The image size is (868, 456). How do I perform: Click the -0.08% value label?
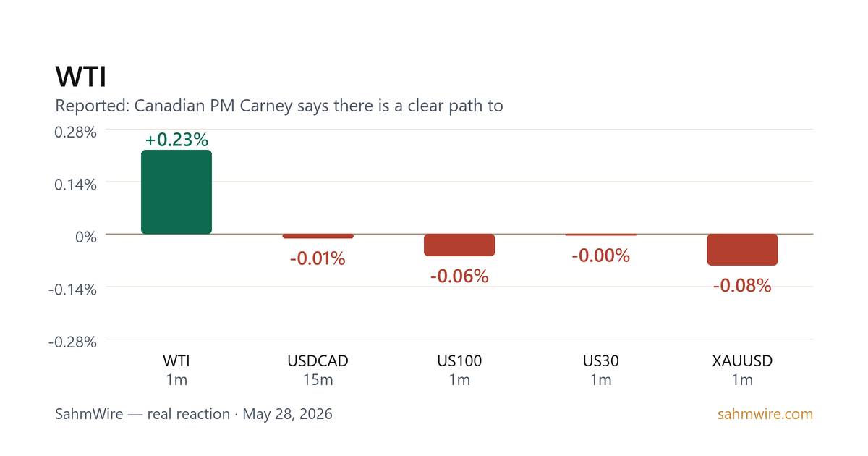[x=742, y=286]
